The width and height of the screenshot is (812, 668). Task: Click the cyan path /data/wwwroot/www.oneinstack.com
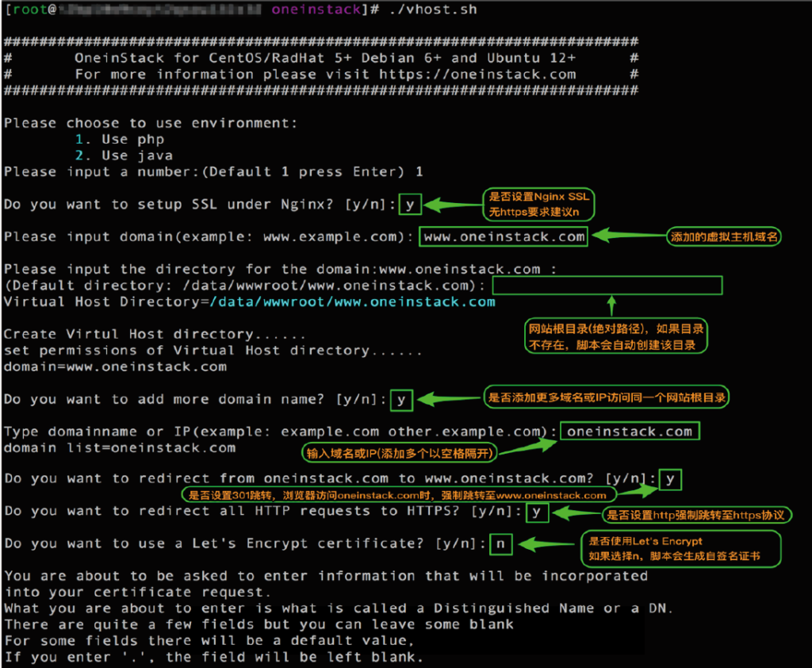tap(352, 301)
